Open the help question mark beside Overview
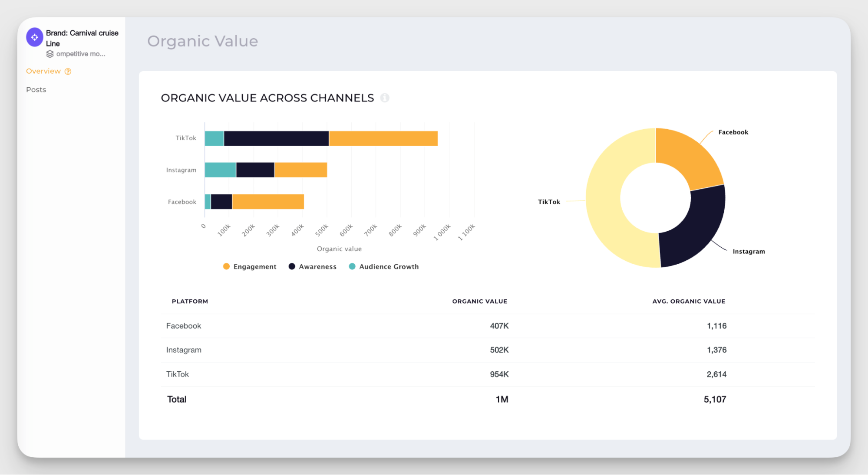The image size is (868, 475). [x=68, y=71]
